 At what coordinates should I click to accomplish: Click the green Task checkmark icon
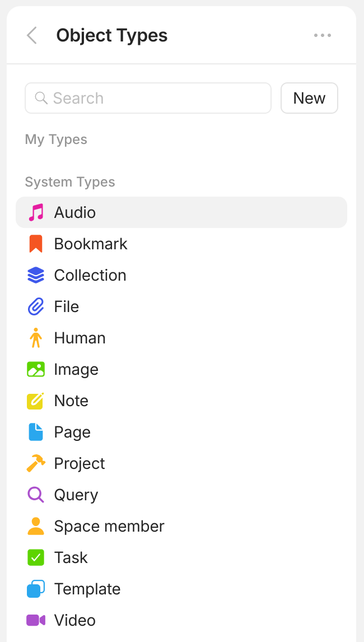[36, 558]
